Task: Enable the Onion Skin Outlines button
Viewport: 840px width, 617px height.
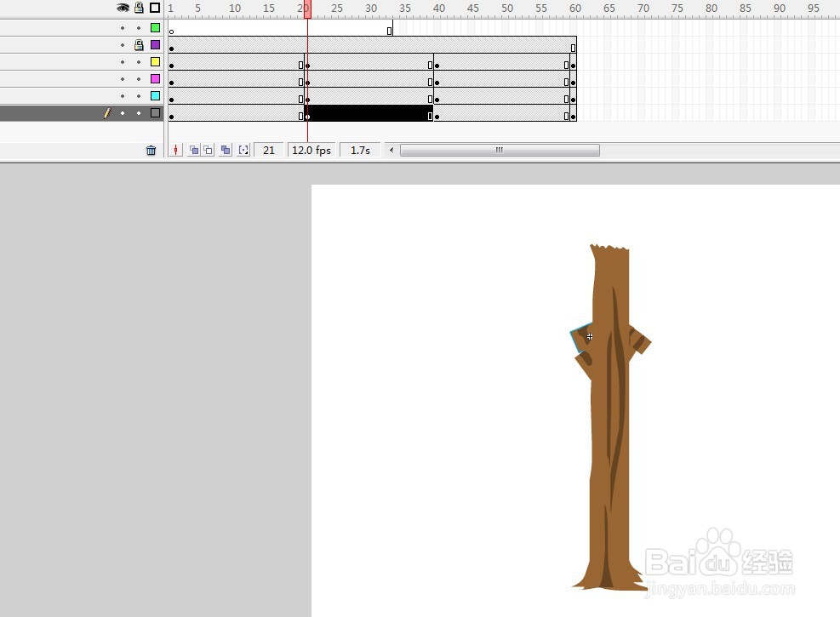Action: (208, 151)
